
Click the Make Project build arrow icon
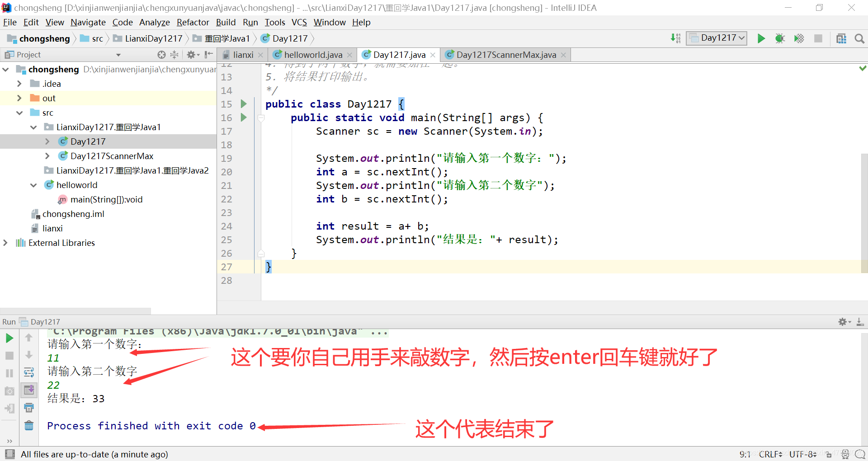[x=675, y=38]
